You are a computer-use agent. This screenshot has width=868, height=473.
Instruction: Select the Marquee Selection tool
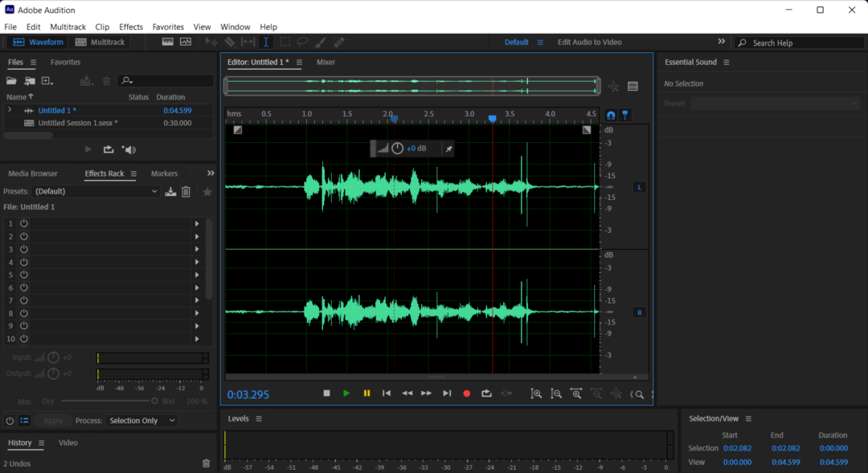point(285,42)
